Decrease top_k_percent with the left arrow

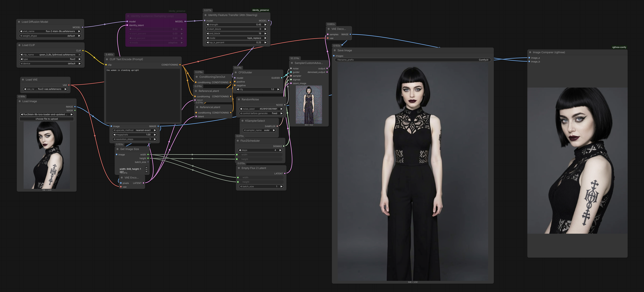207,43
